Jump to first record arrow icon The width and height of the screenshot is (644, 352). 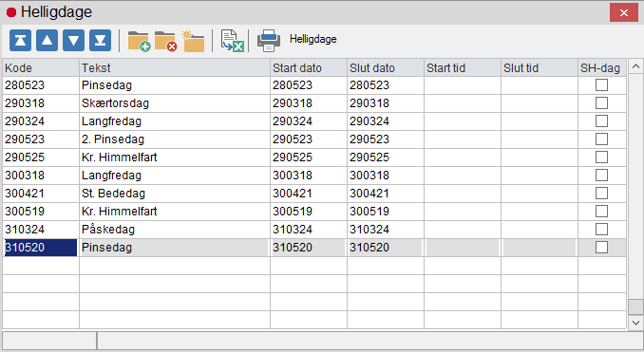[x=20, y=40]
